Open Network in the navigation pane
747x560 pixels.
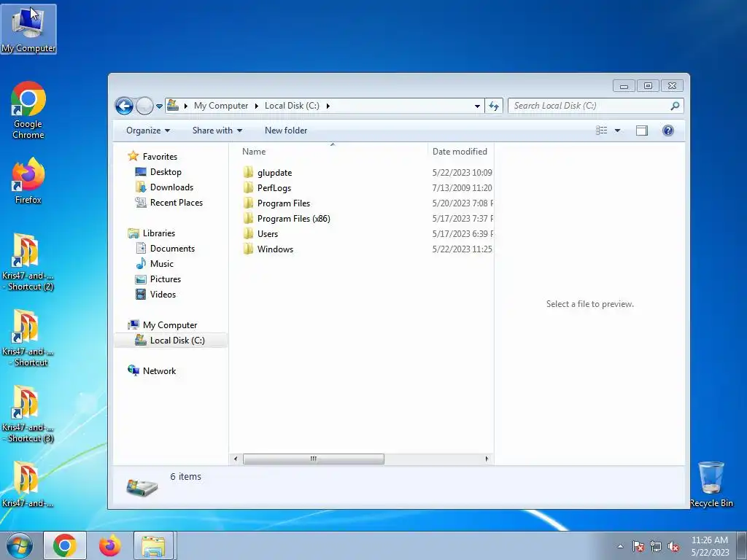159,371
